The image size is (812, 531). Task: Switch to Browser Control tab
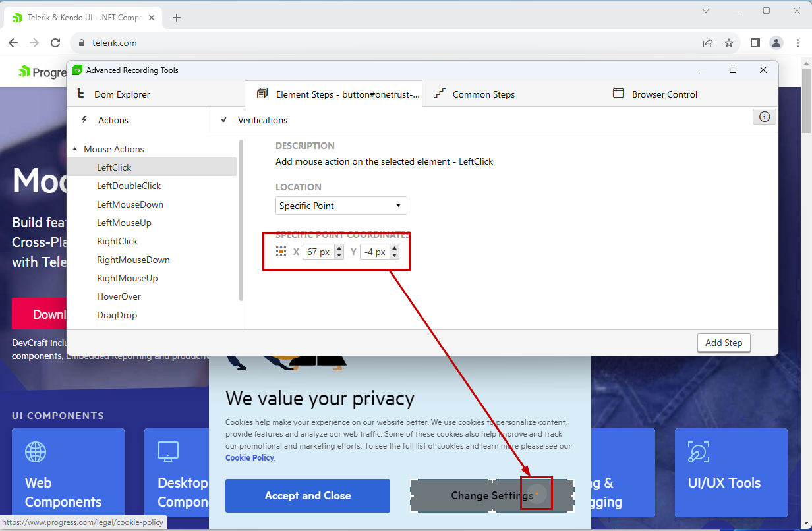[x=655, y=94]
